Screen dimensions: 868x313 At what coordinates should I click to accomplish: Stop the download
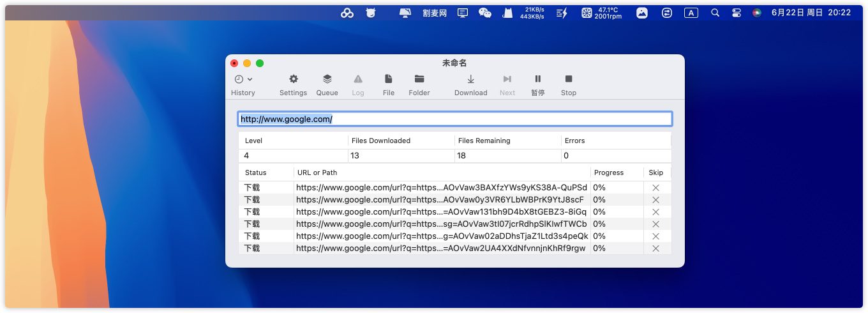569,79
